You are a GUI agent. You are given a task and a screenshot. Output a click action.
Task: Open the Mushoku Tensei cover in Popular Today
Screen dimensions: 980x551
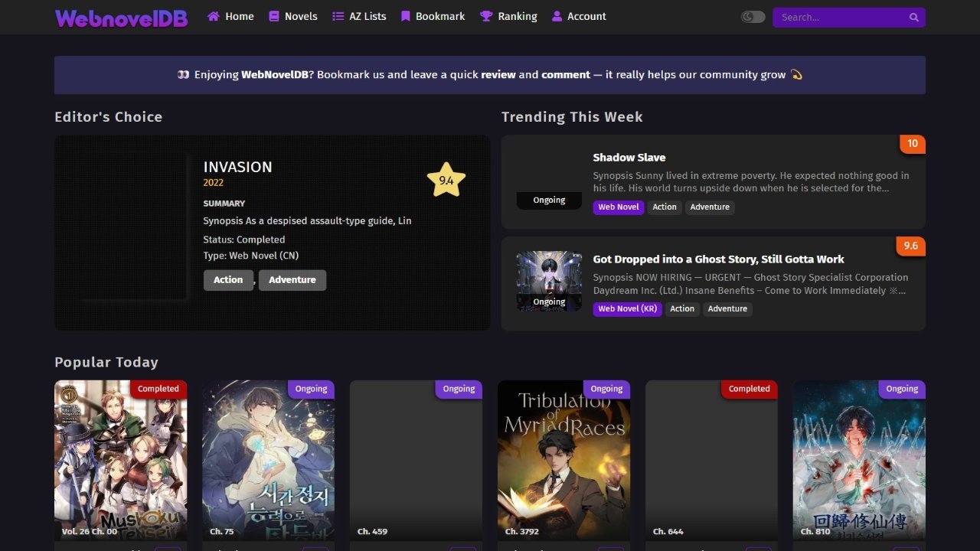tap(120, 461)
